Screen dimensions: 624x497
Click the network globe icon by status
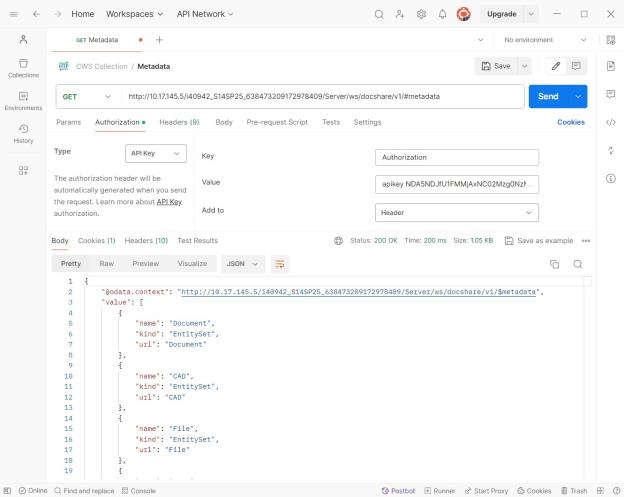tap(338, 241)
